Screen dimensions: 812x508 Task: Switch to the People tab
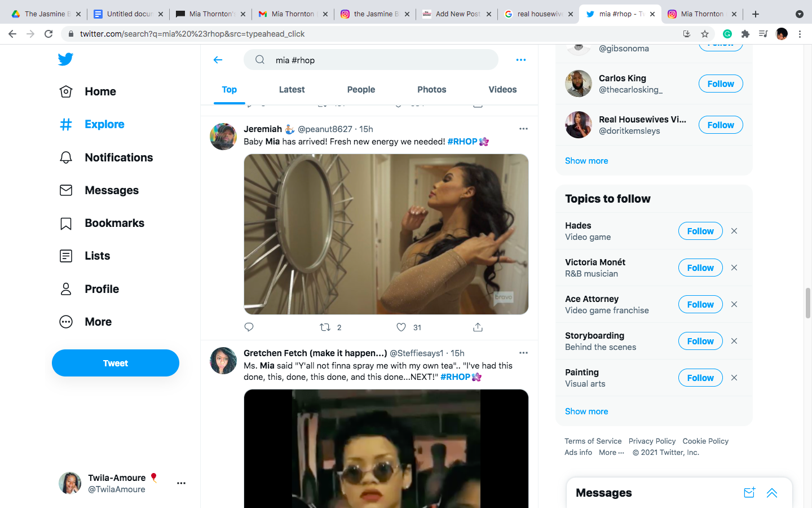pos(361,90)
